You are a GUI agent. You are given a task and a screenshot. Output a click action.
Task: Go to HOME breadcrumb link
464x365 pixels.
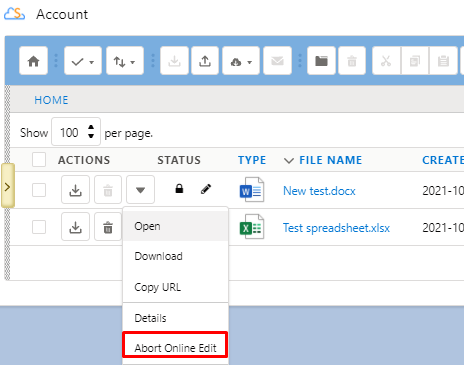pyautogui.click(x=51, y=100)
